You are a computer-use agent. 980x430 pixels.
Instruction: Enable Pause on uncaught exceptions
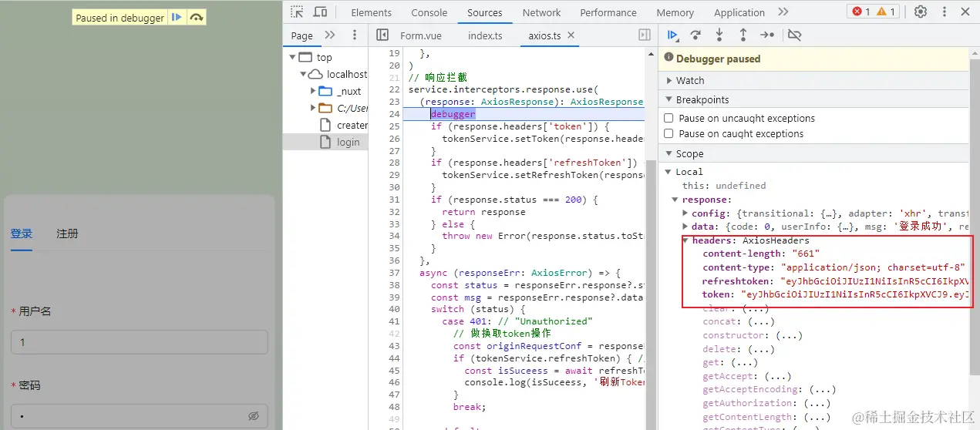pyautogui.click(x=668, y=119)
